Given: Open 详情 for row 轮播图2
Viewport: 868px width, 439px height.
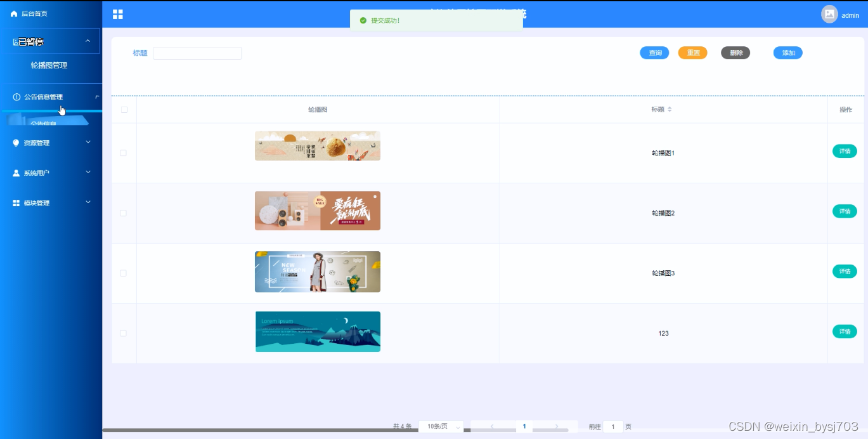Looking at the screenshot, I should pyautogui.click(x=845, y=211).
